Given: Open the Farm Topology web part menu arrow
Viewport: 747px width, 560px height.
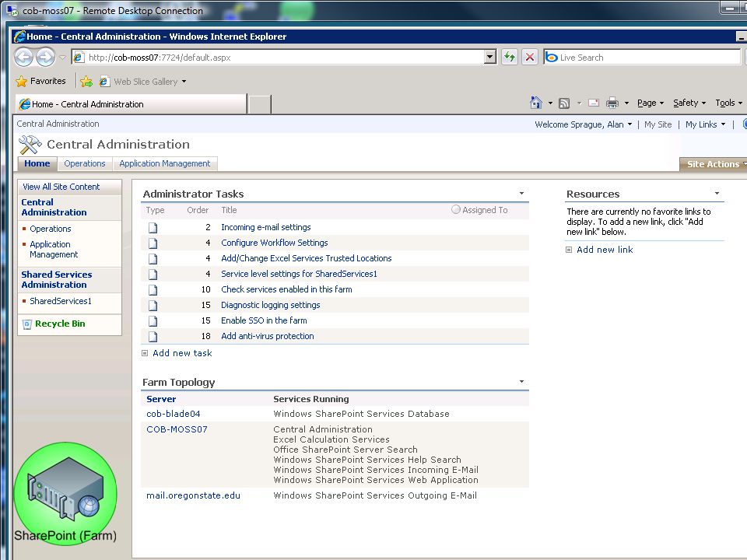Looking at the screenshot, I should (x=521, y=381).
